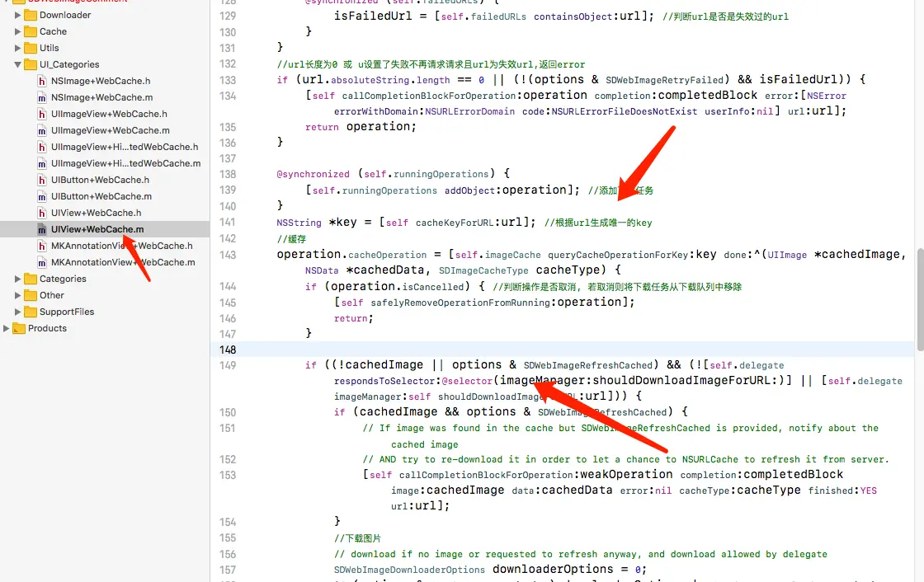Click header icon of UIImageView+Hi...tedWebCache.h
924x582 pixels.
tap(42, 147)
